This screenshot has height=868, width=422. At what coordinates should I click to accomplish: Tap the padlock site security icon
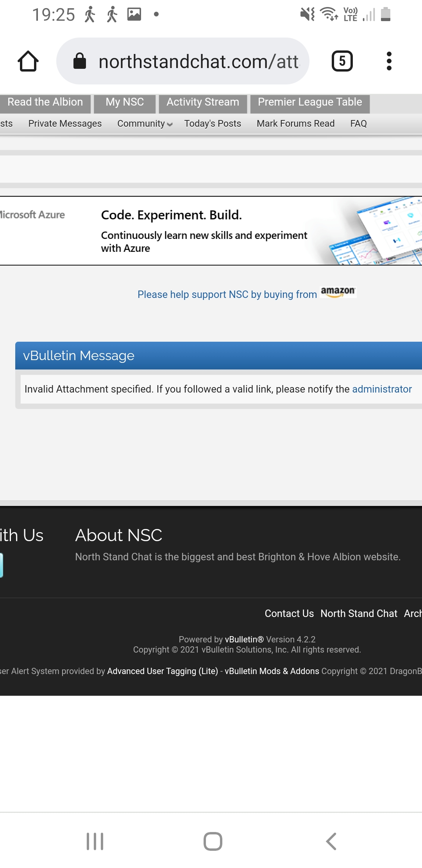tap(80, 61)
